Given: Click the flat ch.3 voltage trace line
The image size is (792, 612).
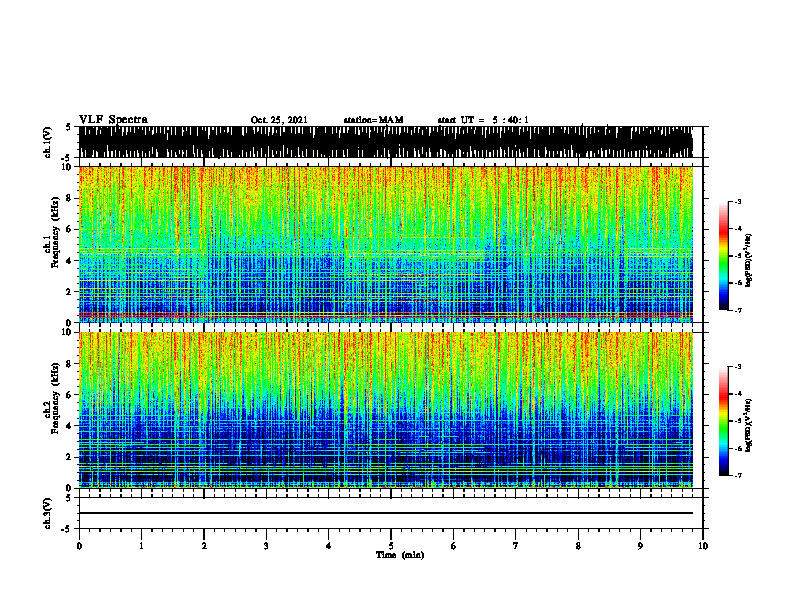Looking at the screenshot, I should tap(385, 513).
